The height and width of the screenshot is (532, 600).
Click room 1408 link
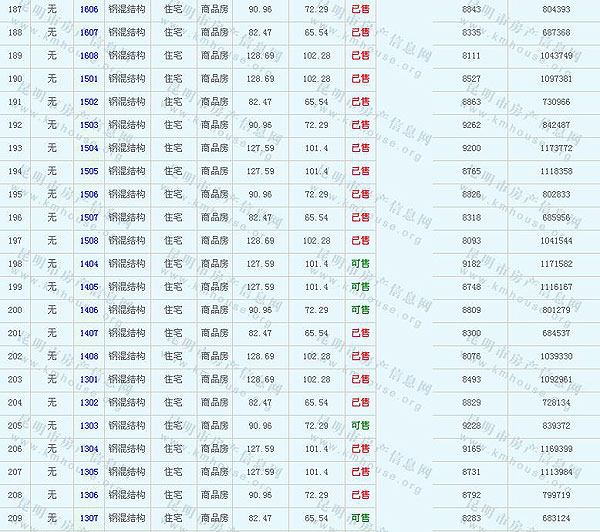89,356
